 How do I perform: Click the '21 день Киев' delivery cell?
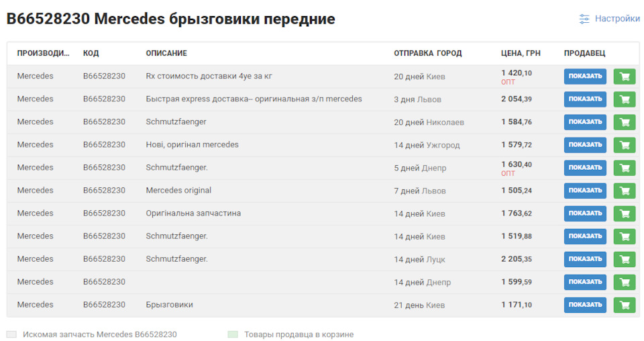pyautogui.click(x=419, y=305)
